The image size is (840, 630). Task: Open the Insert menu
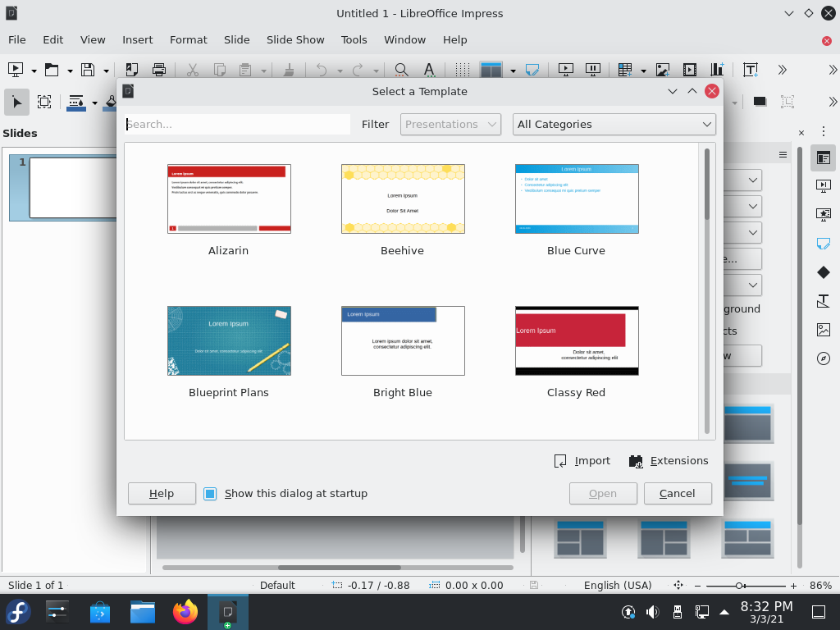137,39
